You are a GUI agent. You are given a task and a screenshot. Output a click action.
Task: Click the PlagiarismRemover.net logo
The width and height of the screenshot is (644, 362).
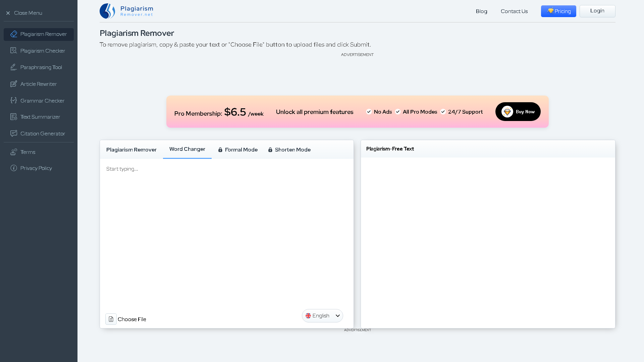126,11
